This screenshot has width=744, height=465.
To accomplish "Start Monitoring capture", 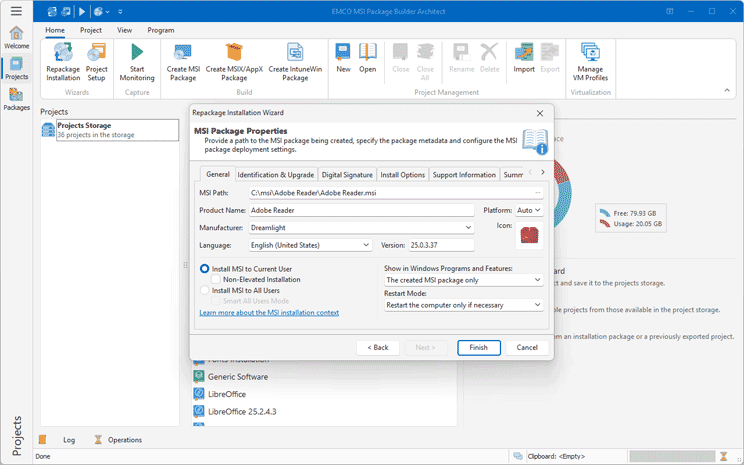I will pos(137,54).
